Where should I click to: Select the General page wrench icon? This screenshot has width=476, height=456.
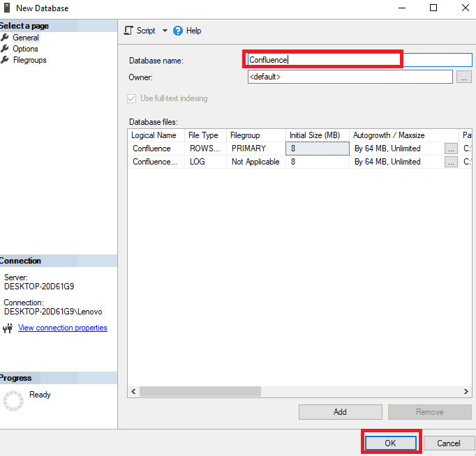5,38
